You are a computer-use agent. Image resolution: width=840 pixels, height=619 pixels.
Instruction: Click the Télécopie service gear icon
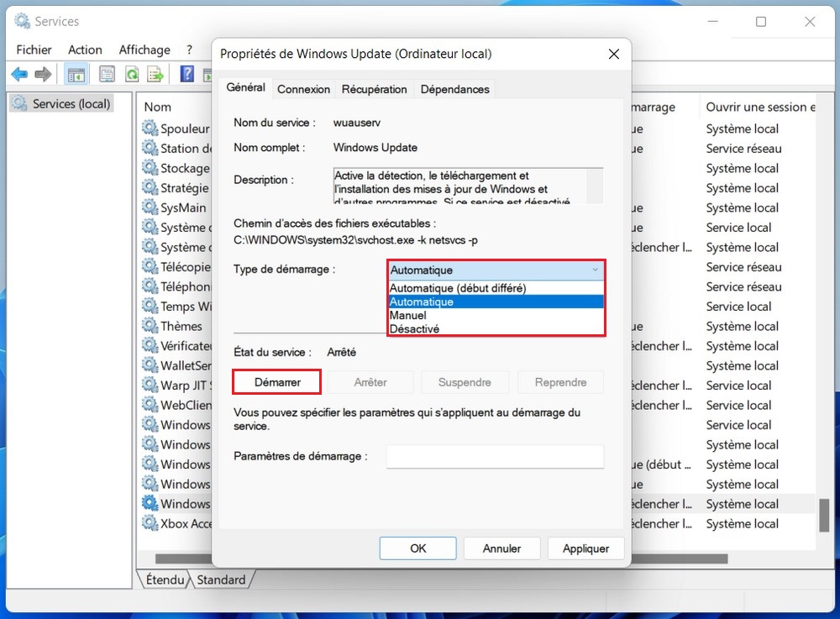(150, 266)
